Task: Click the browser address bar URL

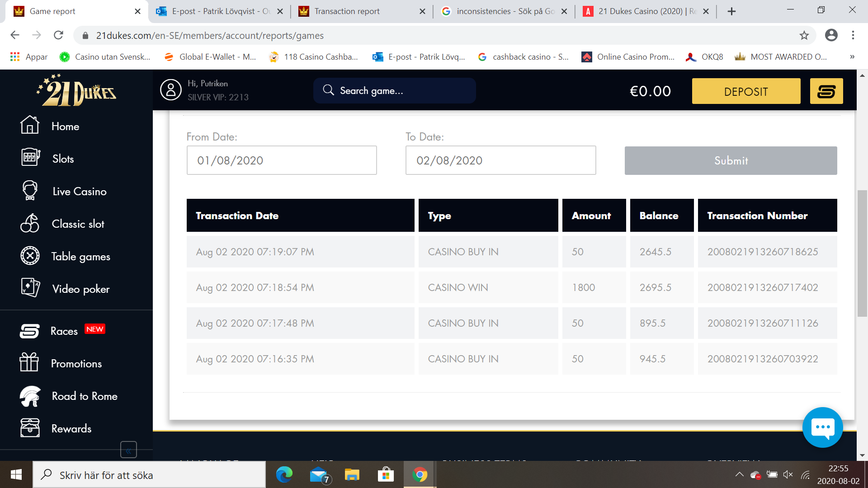Action: click(210, 35)
